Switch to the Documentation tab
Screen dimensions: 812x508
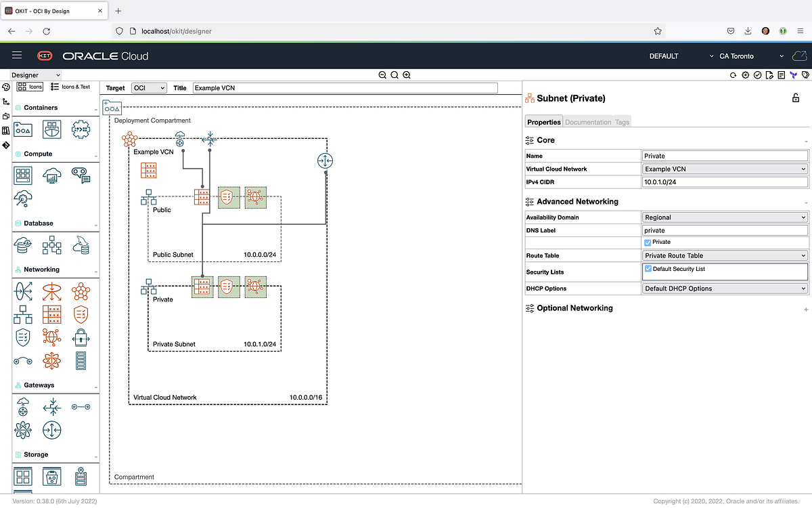click(587, 122)
